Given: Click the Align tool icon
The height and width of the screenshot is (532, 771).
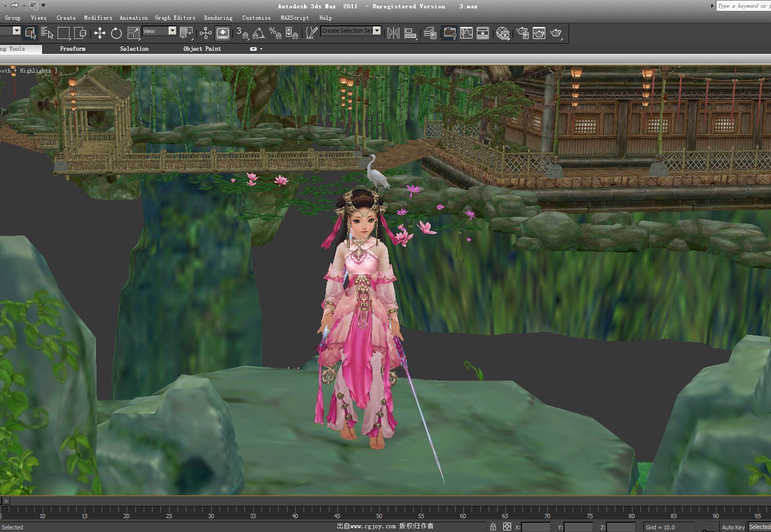Looking at the screenshot, I should pos(411,33).
